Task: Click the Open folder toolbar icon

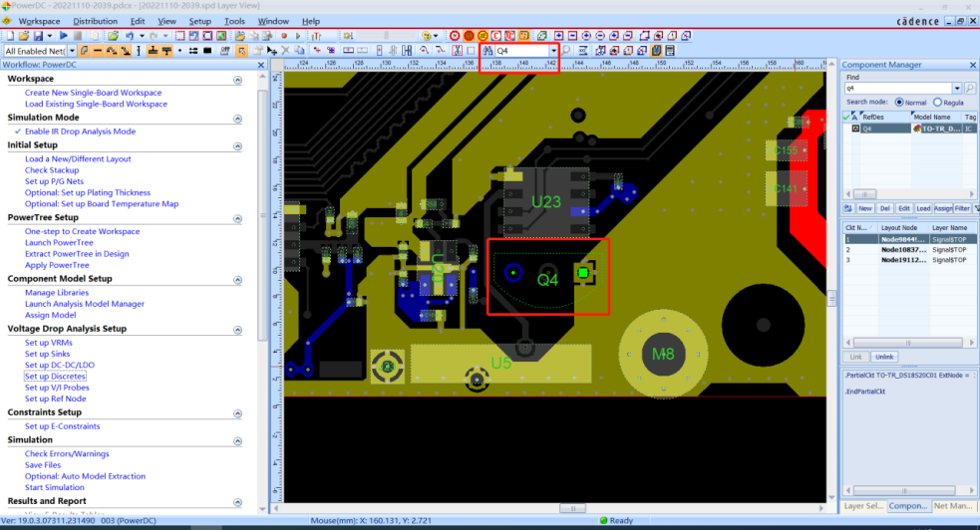Action: click(x=24, y=36)
